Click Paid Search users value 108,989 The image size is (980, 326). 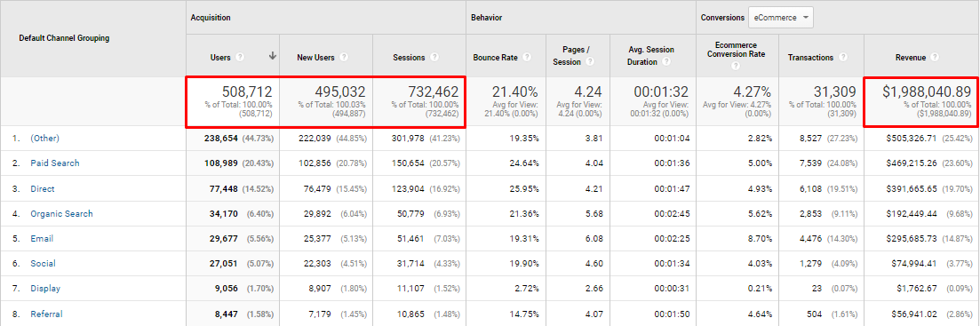pyautogui.click(x=220, y=163)
